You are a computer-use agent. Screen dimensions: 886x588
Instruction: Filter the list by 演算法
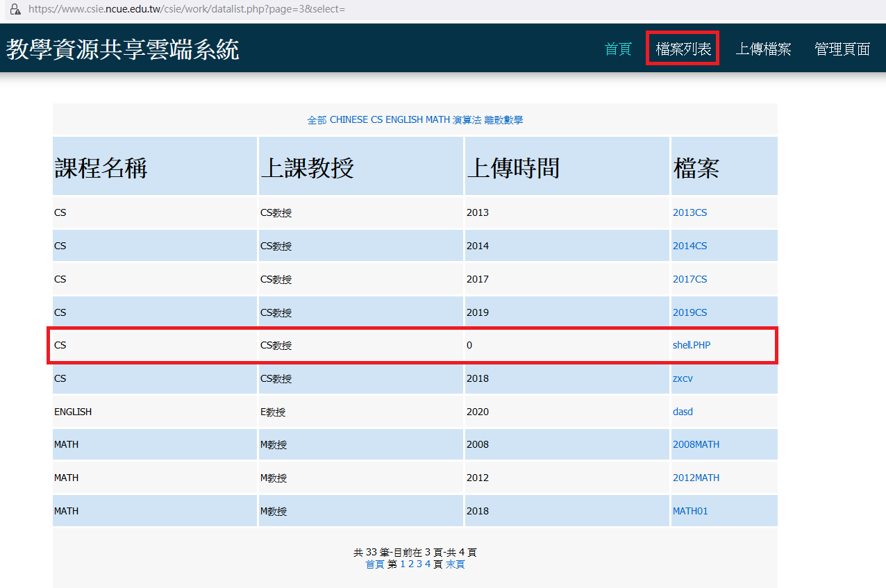[467, 120]
